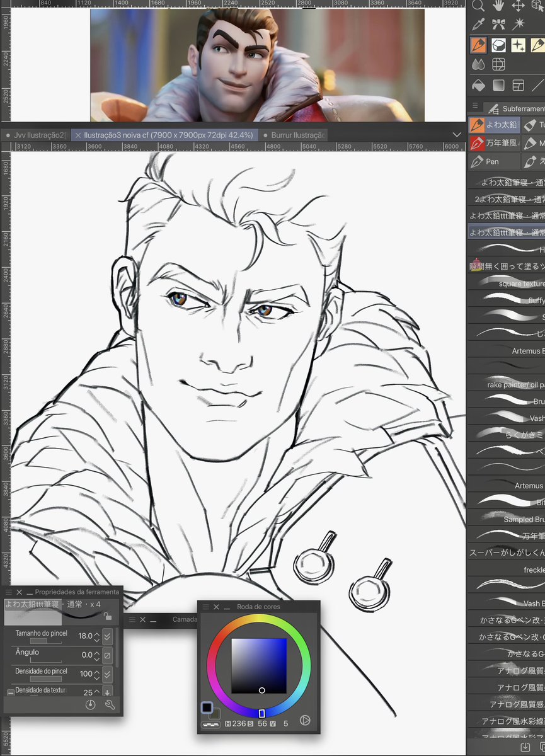Pick a hue on the color ring
Viewport: 545px width, 756px height.
(x=259, y=665)
